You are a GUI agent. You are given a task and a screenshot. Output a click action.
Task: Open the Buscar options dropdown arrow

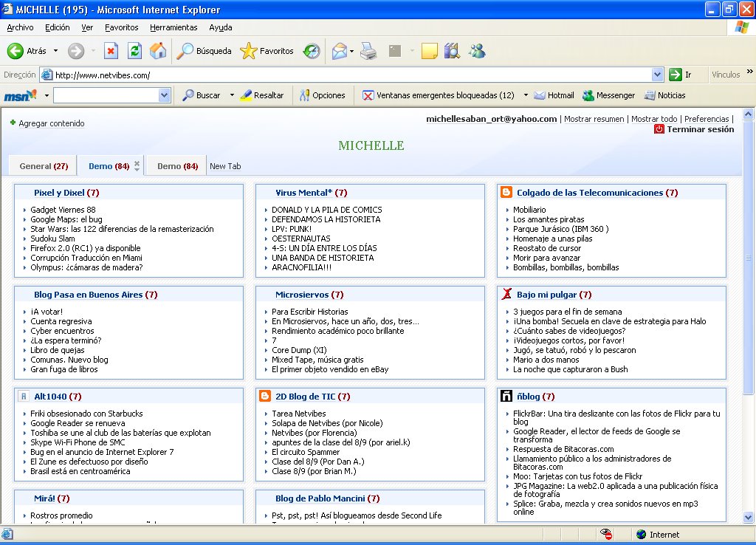(232, 95)
